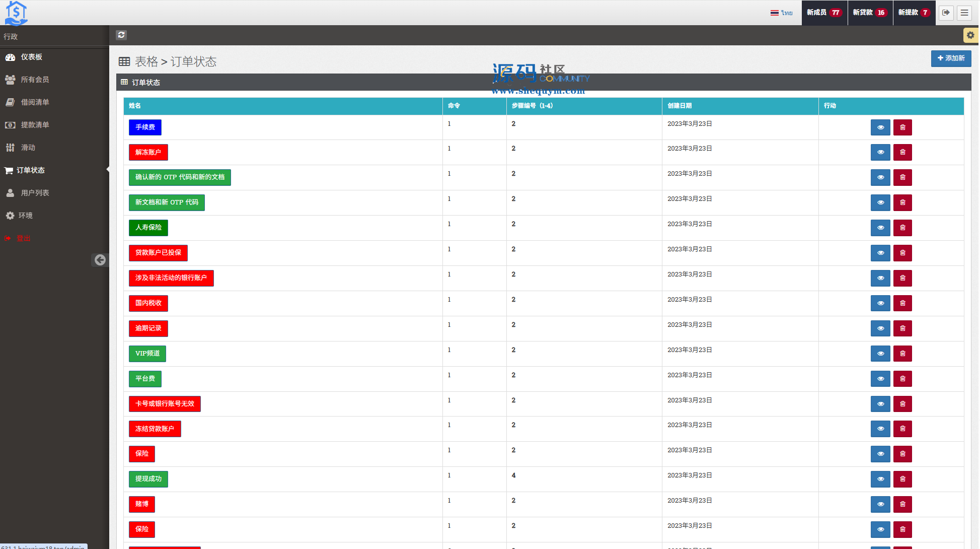Screen dimensions: 980x549
Task: View the VIP频道 row with eye icon
Action: (x=880, y=354)
